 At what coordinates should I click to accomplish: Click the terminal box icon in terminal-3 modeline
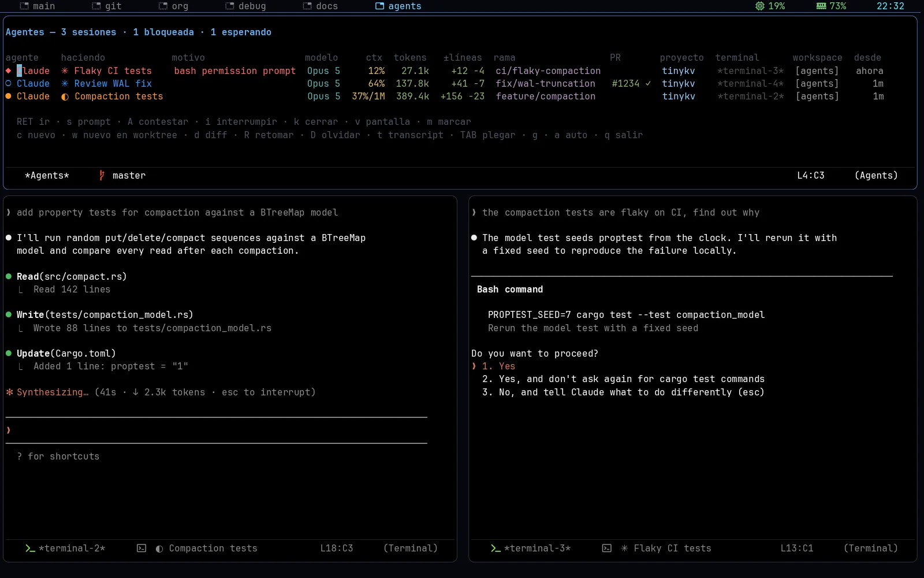tap(607, 548)
